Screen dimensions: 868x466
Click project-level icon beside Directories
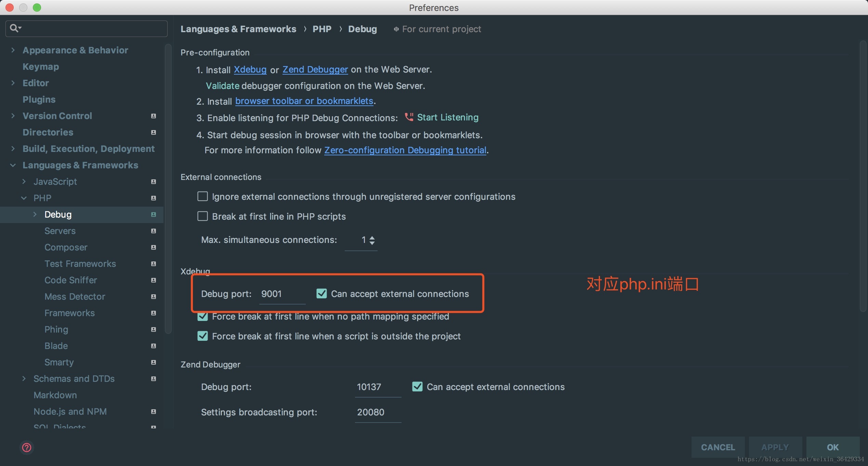[x=154, y=132]
